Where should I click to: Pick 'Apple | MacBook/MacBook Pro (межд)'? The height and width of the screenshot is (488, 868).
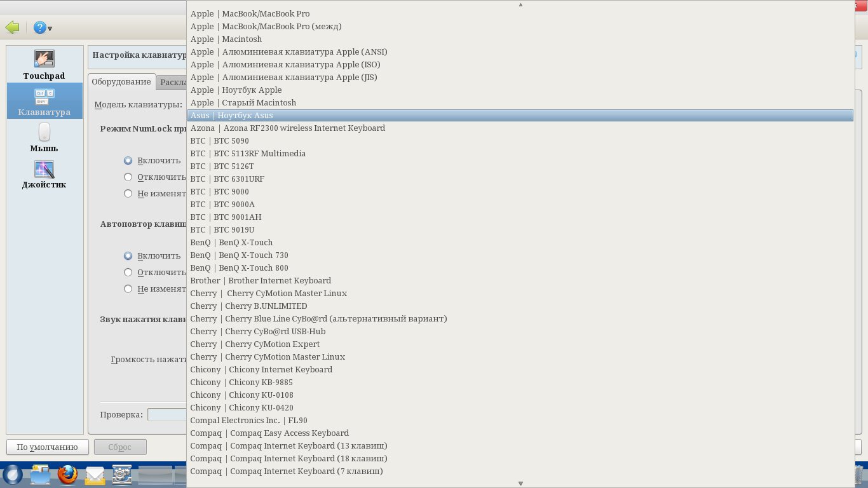point(520,27)
